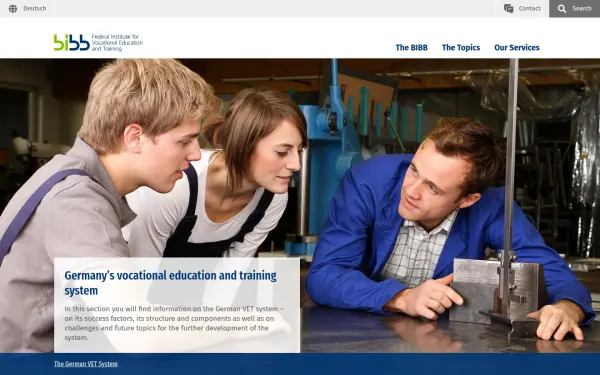Click the hero description paragraph text
The height and width of the screenshot is (375, 600).
(174, 323)
